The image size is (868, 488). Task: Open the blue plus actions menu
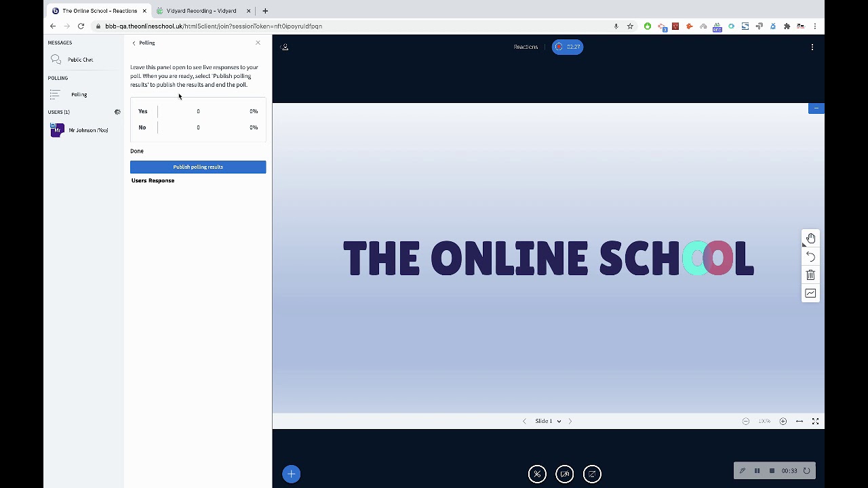click(292, 474)
